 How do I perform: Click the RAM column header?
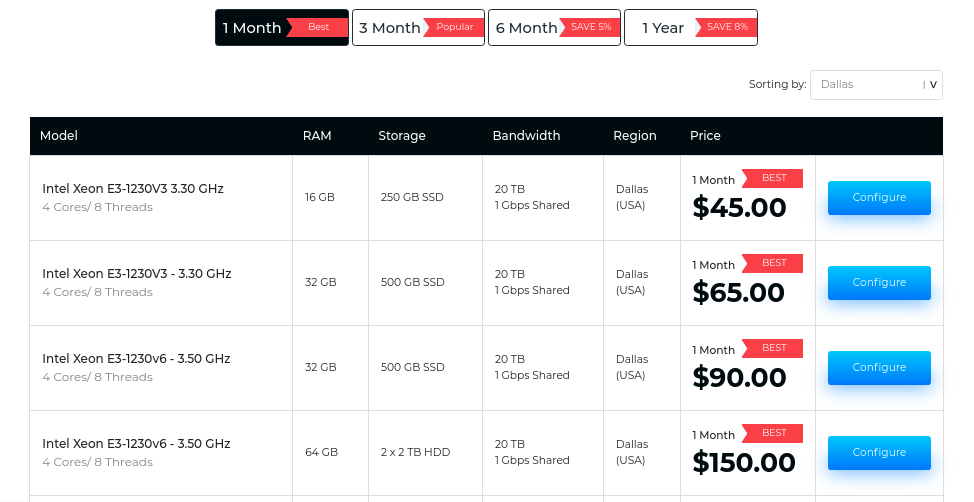pos(317,135)
